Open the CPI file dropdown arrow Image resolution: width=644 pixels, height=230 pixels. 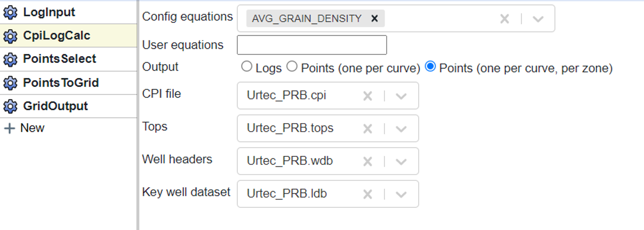401,96
